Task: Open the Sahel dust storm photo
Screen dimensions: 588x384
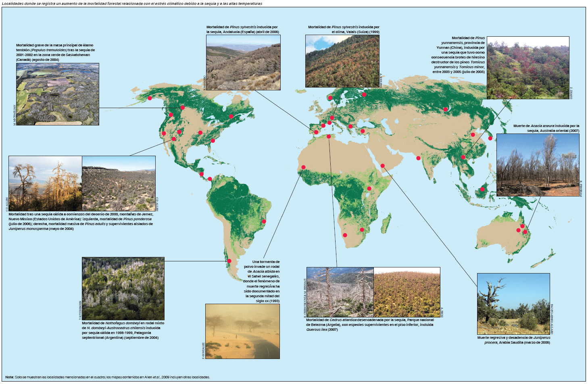Action: [242, 331]
